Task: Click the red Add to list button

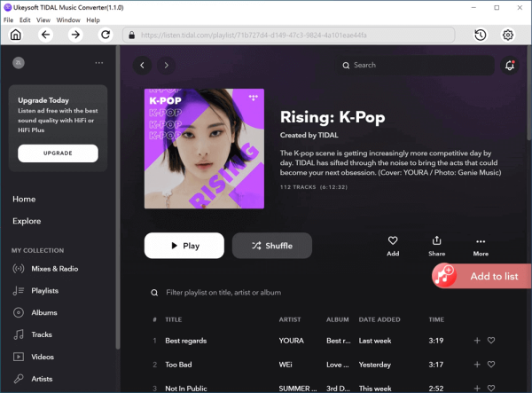Action: pos(481,276)
